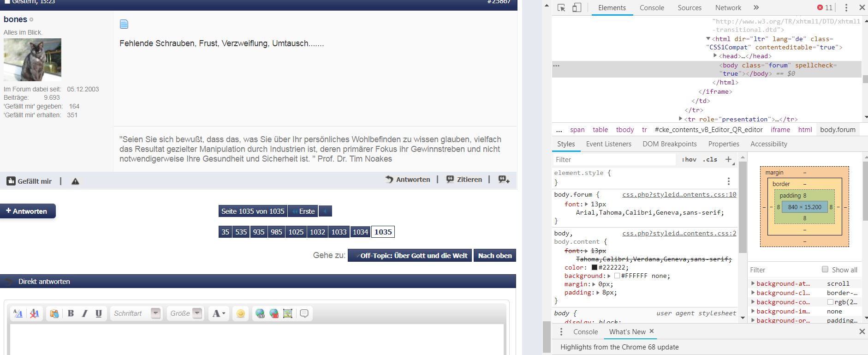The height and width of the screenshot is (355, 868).
Task: Expand the head element node
Action: pyautogui.click(x=715, y=56)
